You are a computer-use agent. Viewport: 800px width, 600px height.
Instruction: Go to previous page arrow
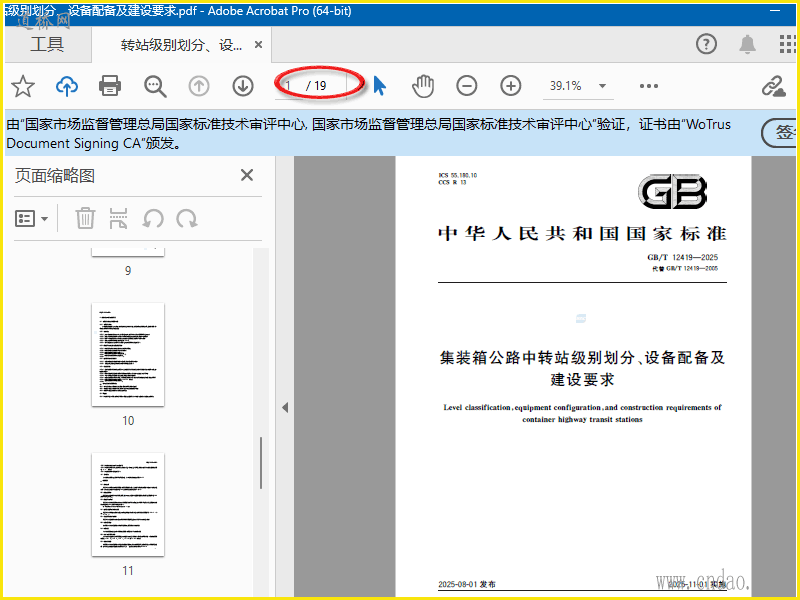click(199, 86)
